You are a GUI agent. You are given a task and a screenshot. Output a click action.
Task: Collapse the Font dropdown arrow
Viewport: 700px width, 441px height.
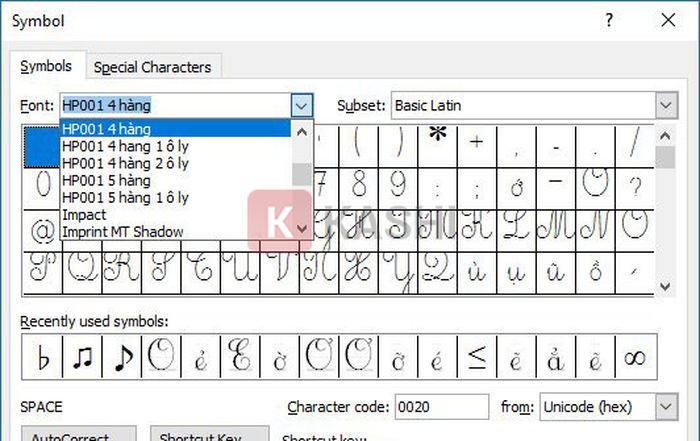pos(302,106)
